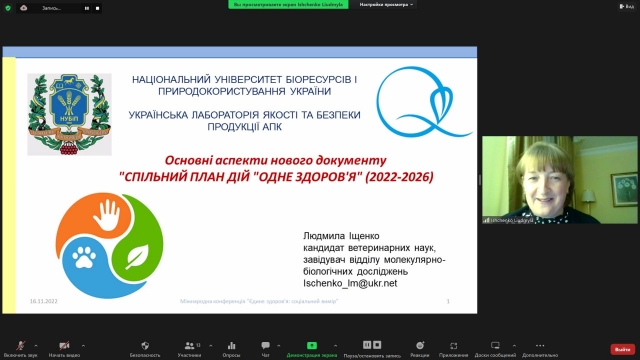The image size is (640, 360).
Task: Click the green encryption shield icon
Action: tap(8, 8)
